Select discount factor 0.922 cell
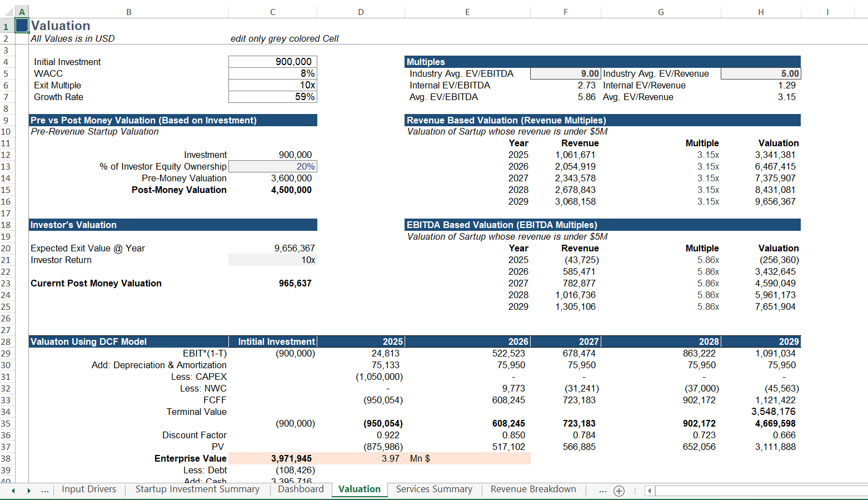This screenshot has width=868, height=500. [x=361, y=435]
